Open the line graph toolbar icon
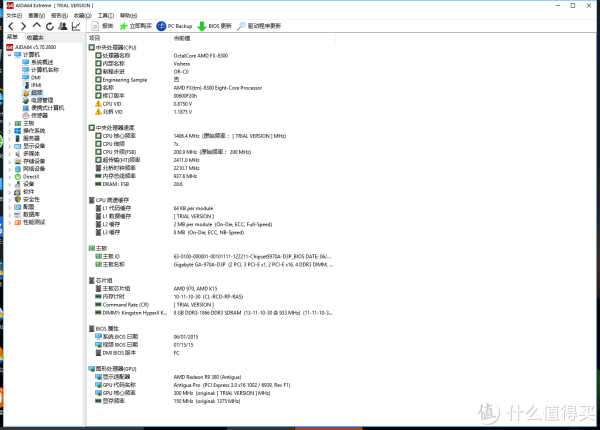Screen dimensions: 600x430 coord(76,26)
